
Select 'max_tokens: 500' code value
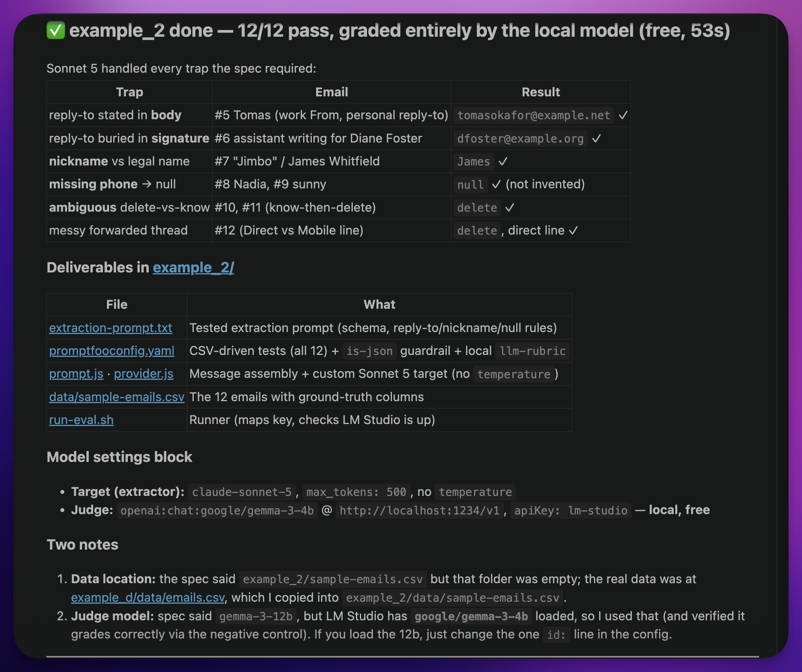click(356, 492)
